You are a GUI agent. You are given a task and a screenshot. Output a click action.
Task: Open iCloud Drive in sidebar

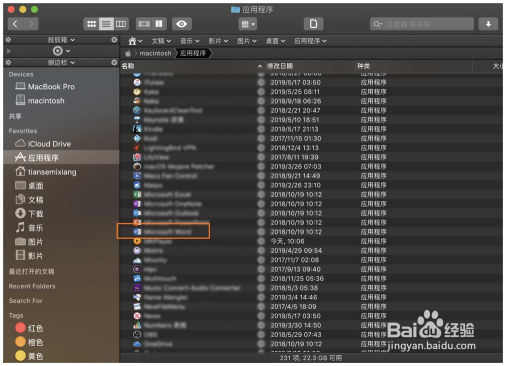(43, 144)
